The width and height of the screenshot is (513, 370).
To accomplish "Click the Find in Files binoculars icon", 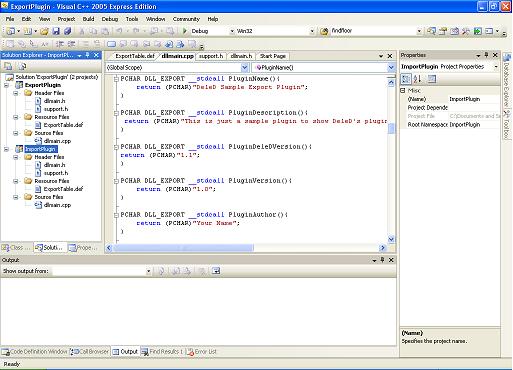I will [324, 31].
